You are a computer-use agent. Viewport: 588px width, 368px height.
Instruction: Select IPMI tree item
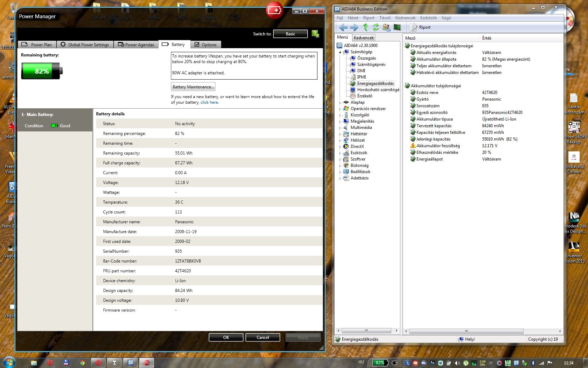(x=361, y=77)
